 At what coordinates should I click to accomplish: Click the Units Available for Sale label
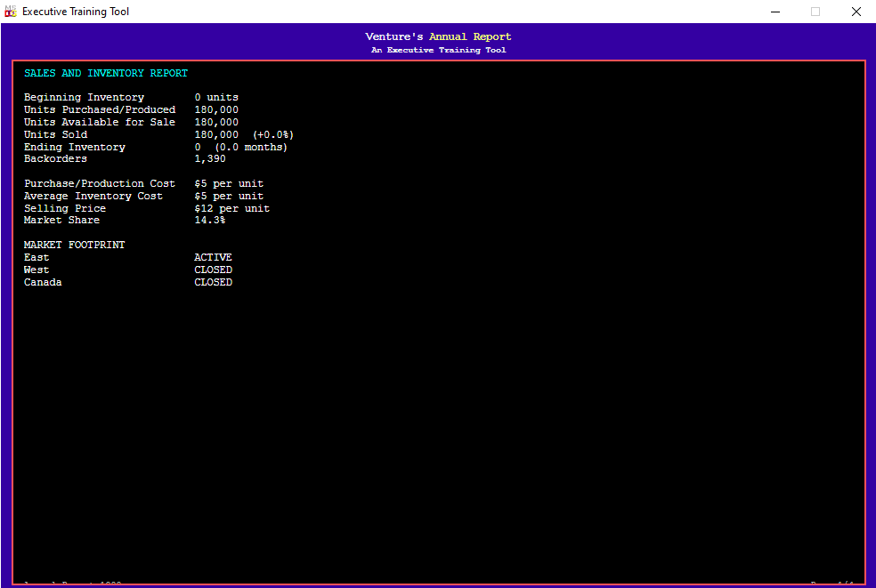click(x=100, y=122)
